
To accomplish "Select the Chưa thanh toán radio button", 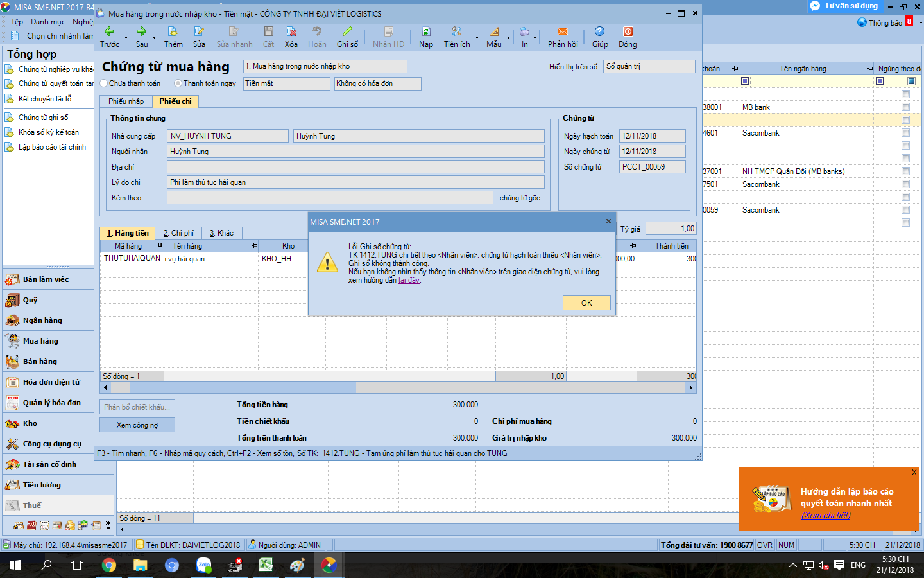I will tap(105, 83).
